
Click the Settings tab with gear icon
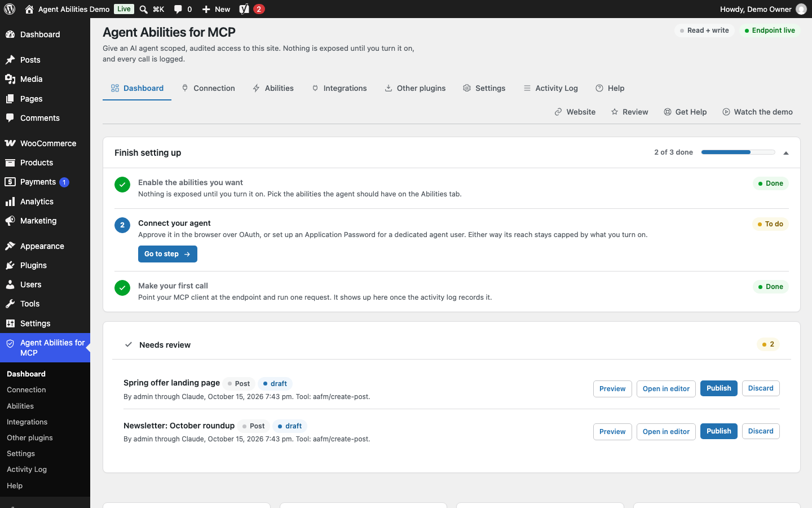click(x=484, y=88)
